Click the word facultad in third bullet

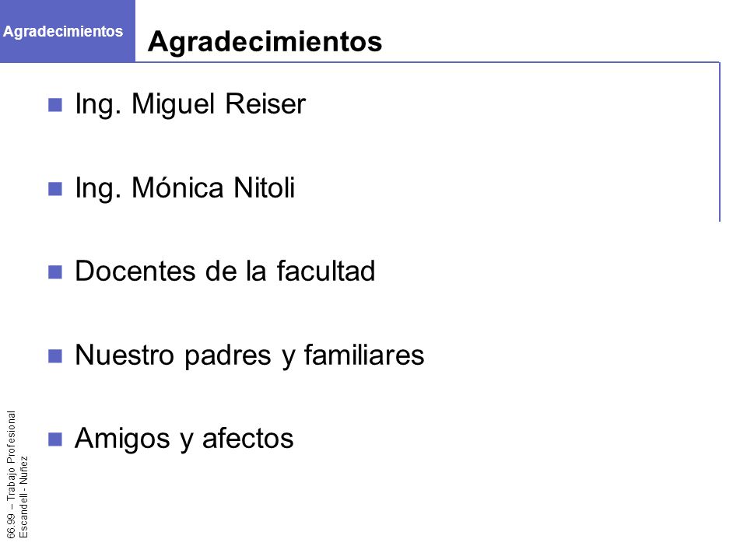[x=326, y=271]
